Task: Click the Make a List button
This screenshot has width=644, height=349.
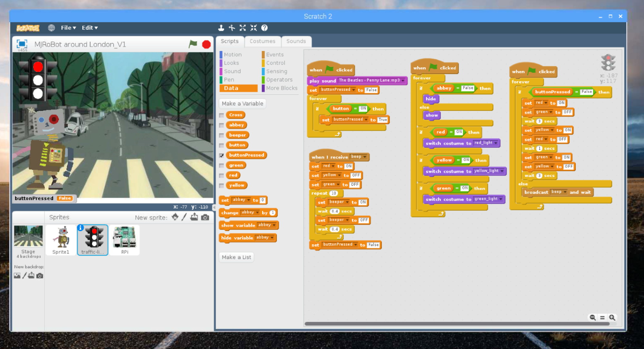Action: point(236,257)
